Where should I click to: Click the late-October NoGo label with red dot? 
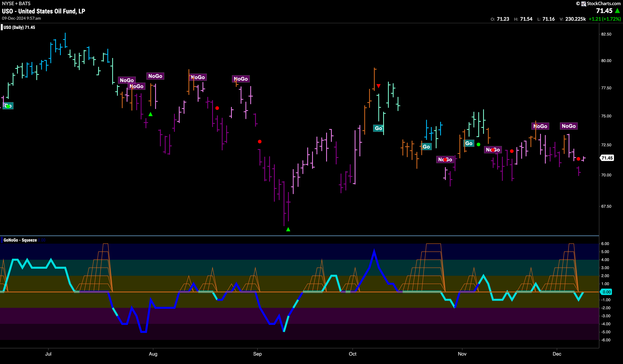(x=445, y=160)
